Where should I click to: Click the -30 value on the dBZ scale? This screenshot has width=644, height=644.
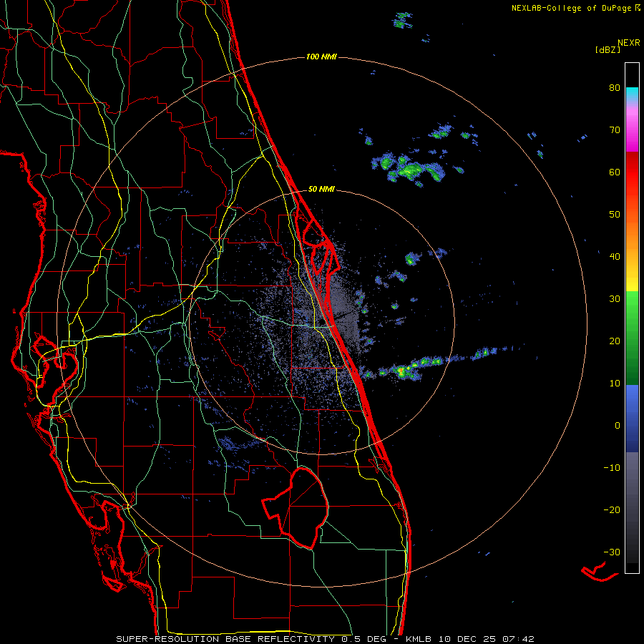[x=612, y=552]
